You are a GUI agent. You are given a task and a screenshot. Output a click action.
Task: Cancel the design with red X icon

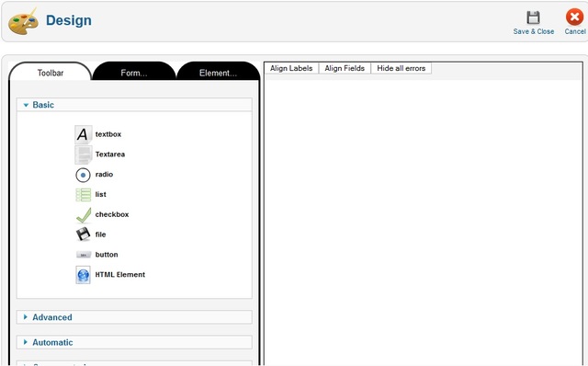pyautogui.click(x=574, y=17)
